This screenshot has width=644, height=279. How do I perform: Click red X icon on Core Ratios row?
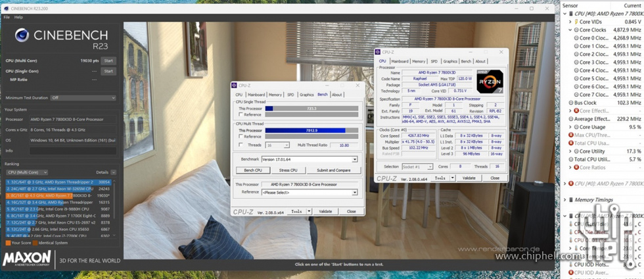[576, 168]
